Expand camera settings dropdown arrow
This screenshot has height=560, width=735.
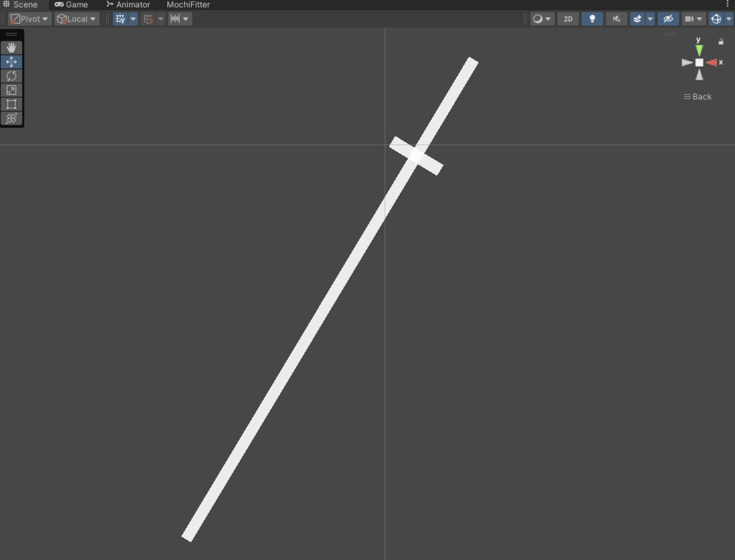tap(699, 19)
